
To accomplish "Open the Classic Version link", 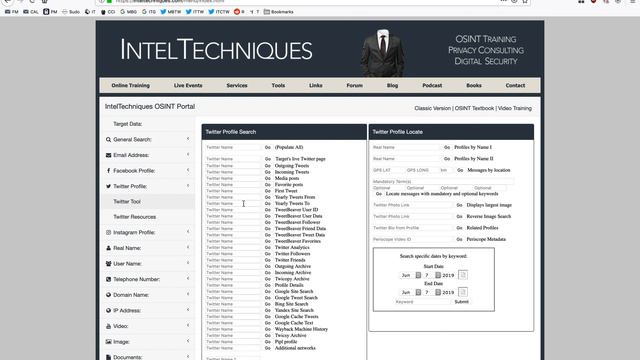I will [433, 108].
